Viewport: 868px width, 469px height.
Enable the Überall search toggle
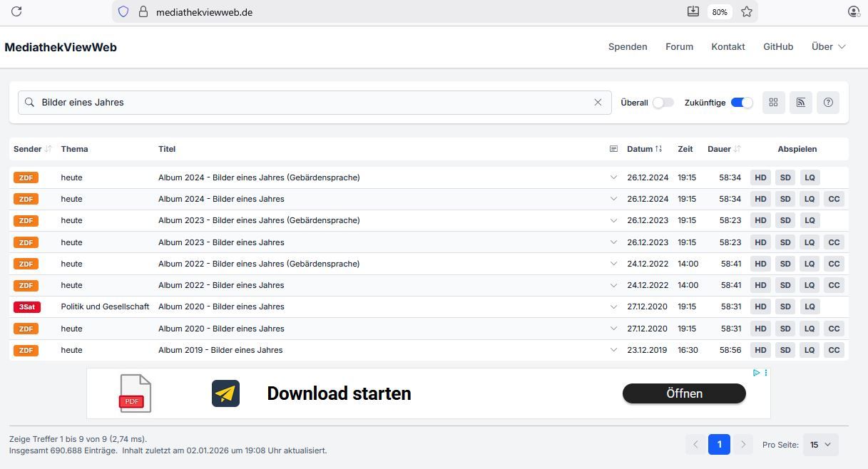click(663, 103)
